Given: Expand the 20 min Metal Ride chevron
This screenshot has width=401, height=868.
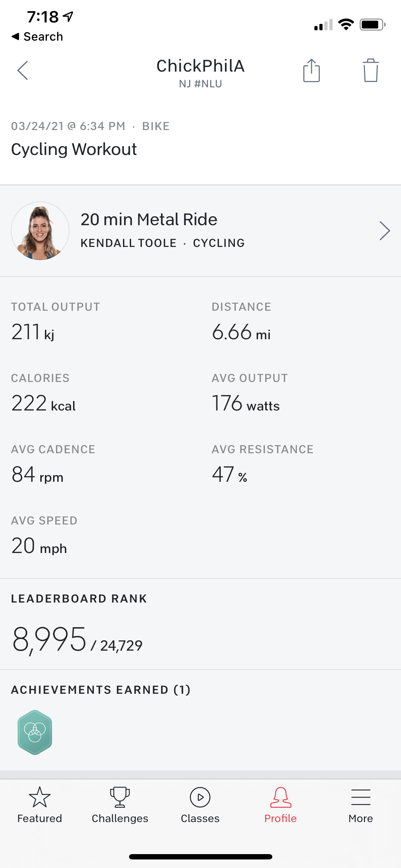Looking at the screenshot, I should (385, 231).
